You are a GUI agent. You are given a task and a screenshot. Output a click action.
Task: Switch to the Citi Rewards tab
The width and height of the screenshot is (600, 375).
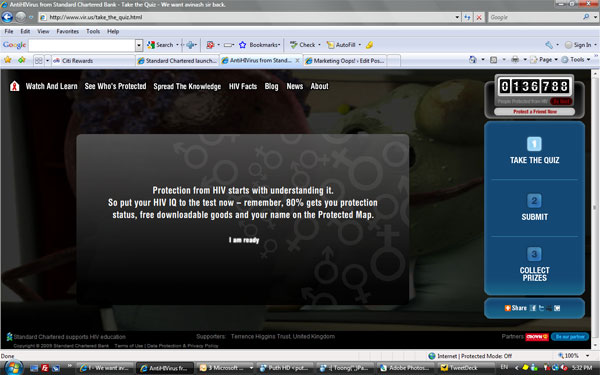[x=93, y=60]
